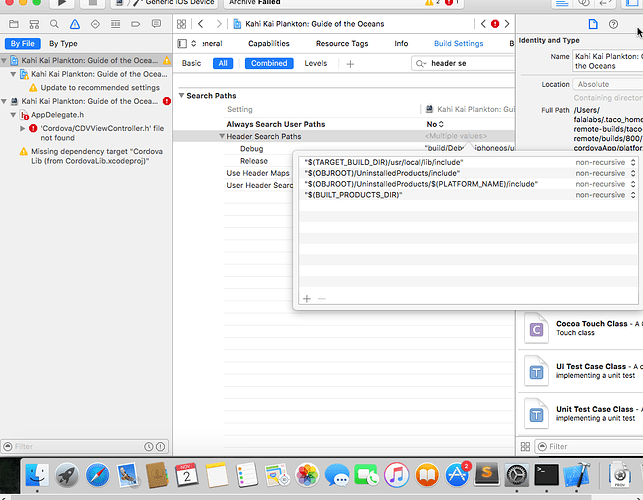The image size is (643, 500).
Task: Open the Always Search User Paths No popup
Action: (435, 124)
